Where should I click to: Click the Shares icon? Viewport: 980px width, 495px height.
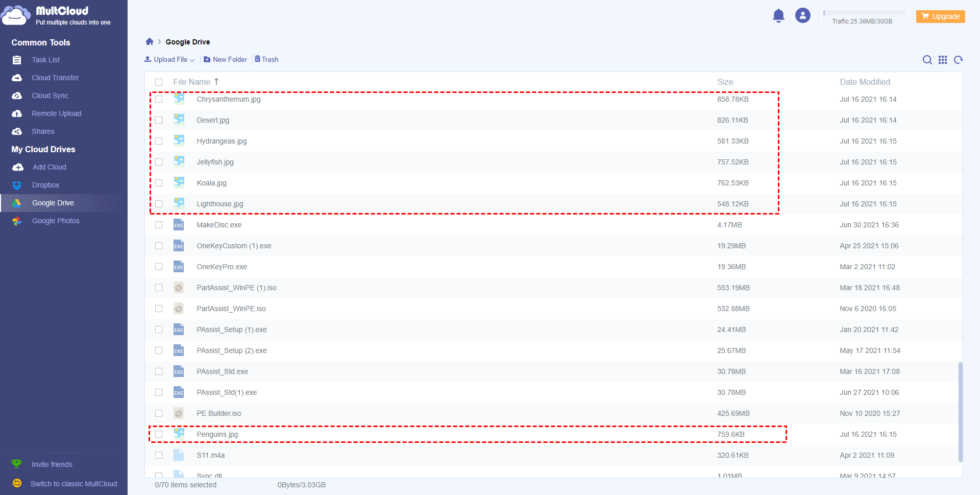pyautogui.click(x=17, y=131)
